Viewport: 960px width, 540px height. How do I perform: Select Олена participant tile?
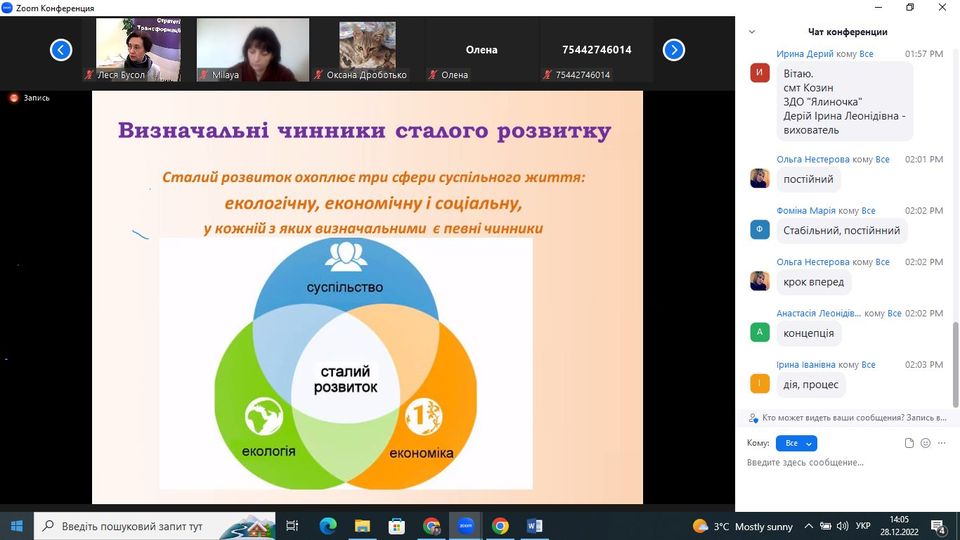(x=482, y=50)
